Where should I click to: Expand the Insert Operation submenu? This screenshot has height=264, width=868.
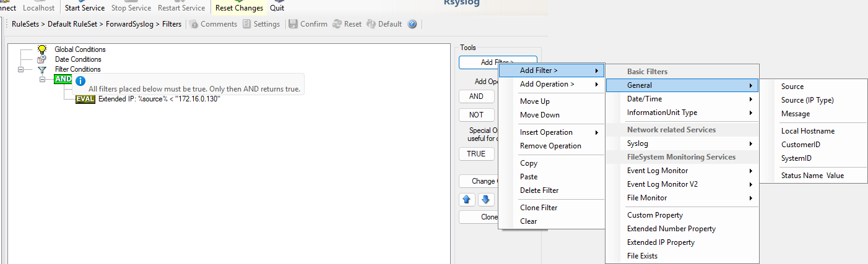point(552,132)
